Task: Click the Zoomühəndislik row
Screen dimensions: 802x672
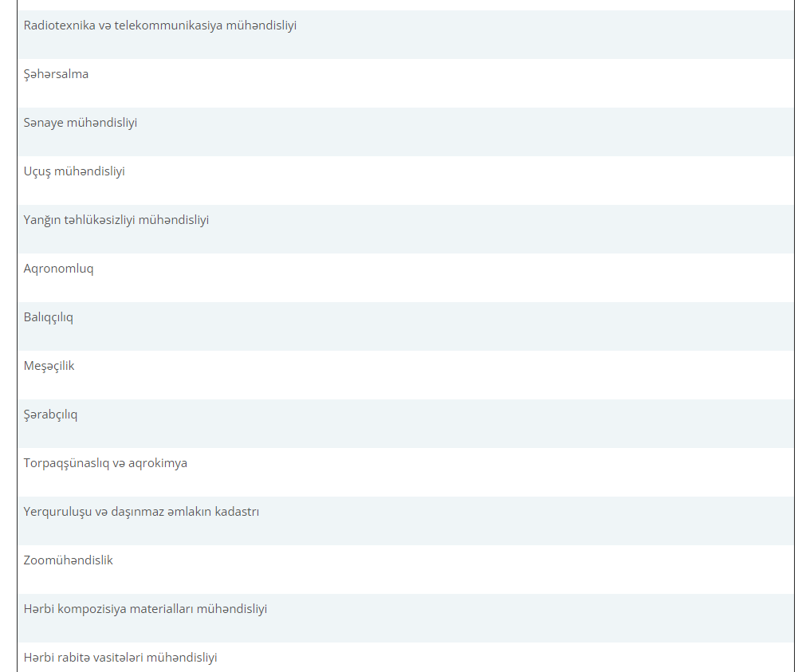Action: 69,560
